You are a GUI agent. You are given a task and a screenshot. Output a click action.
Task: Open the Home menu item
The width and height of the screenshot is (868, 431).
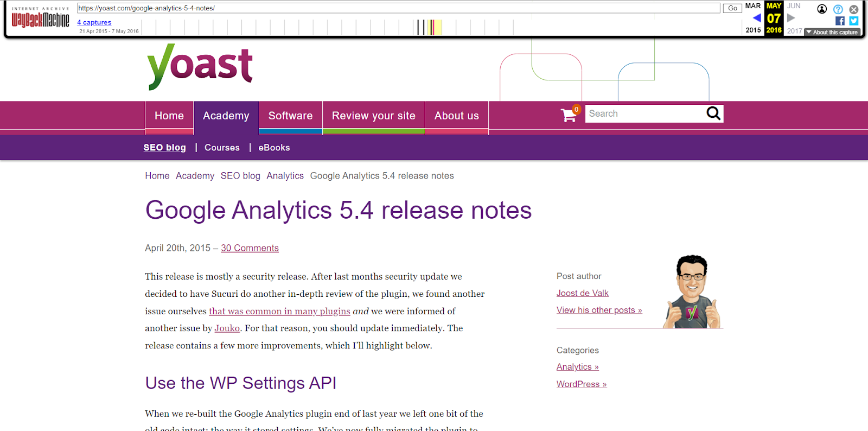169,116
